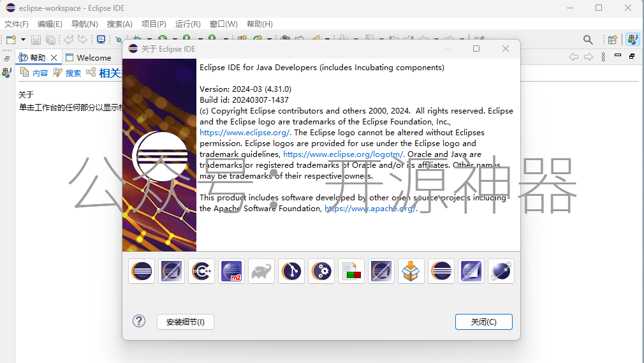Viewport: 644px width, 363px height.
Task: Click the Open Perspective icon
Action: (x=612, y=40)
